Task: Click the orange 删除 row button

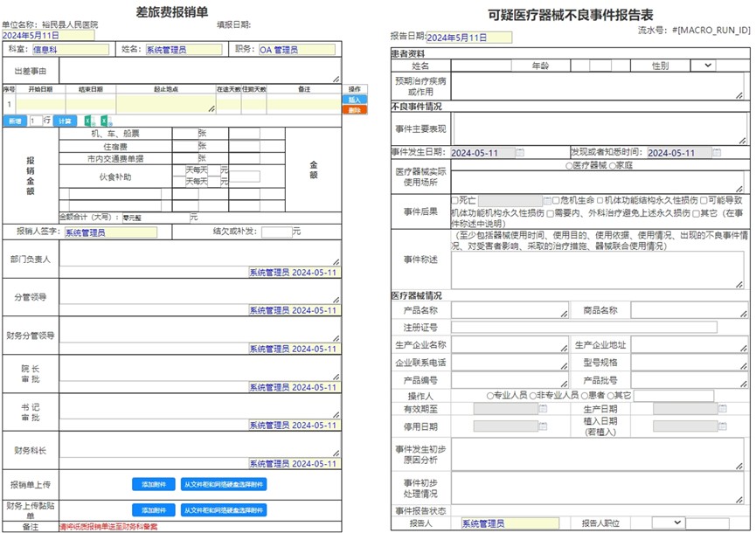Action: [354, 111]
